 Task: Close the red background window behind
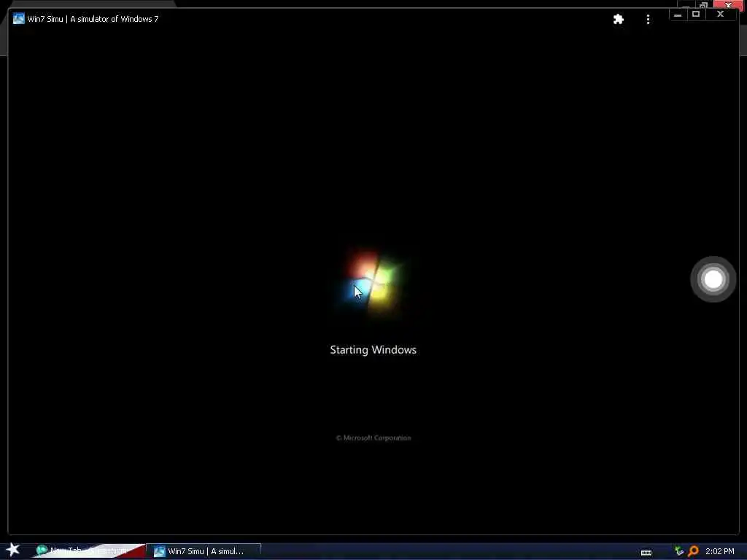click(728, 5)
